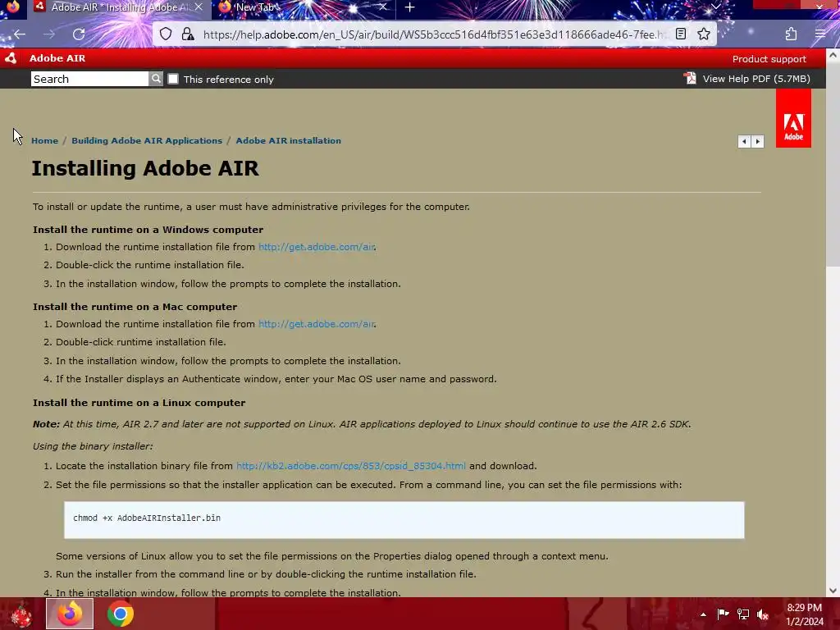This screenshot has height=630, width=840.
Task: View site security padlock info
Action: [x=188, y=34]
